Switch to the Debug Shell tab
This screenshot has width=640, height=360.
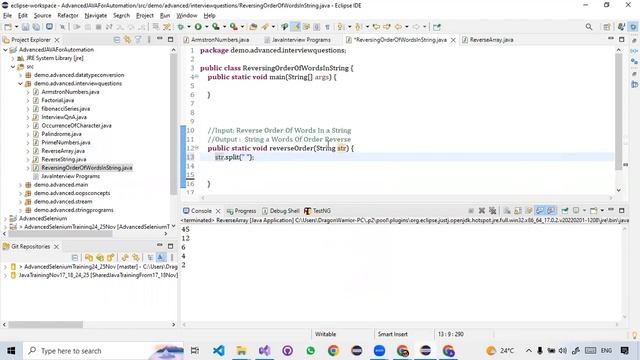[x=280, y=211]
